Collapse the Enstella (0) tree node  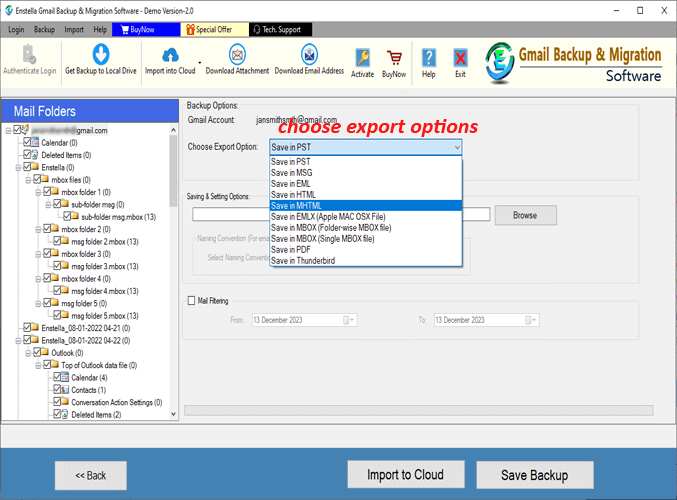[18, 168]
